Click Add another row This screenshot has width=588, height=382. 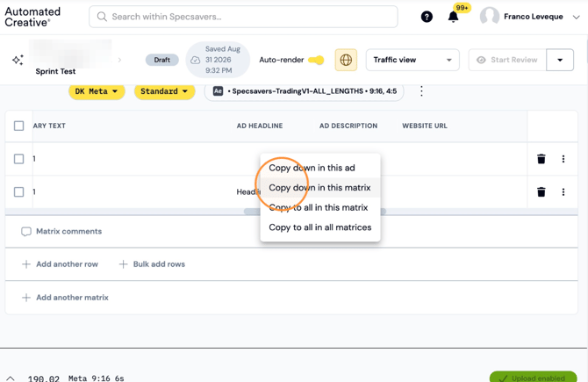coord(60,264)
